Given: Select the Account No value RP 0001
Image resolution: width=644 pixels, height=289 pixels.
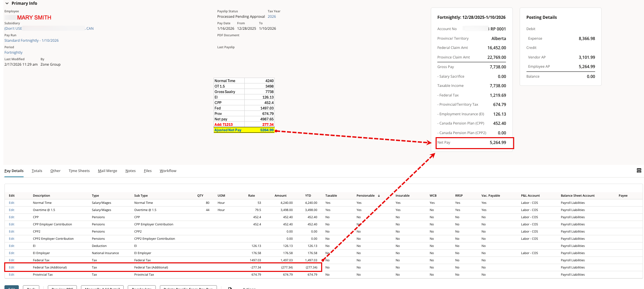Looking at the screenshot, I should [x=498, y=29].
